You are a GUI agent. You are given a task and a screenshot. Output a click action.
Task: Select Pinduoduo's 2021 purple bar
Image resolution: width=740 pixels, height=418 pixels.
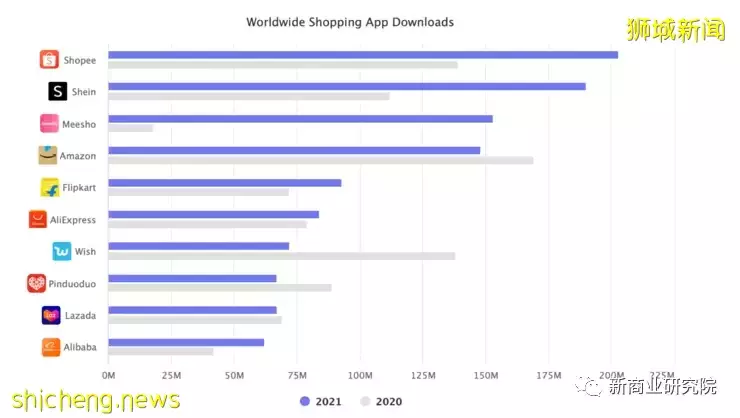pyautogui.click(x=192, y=278)
